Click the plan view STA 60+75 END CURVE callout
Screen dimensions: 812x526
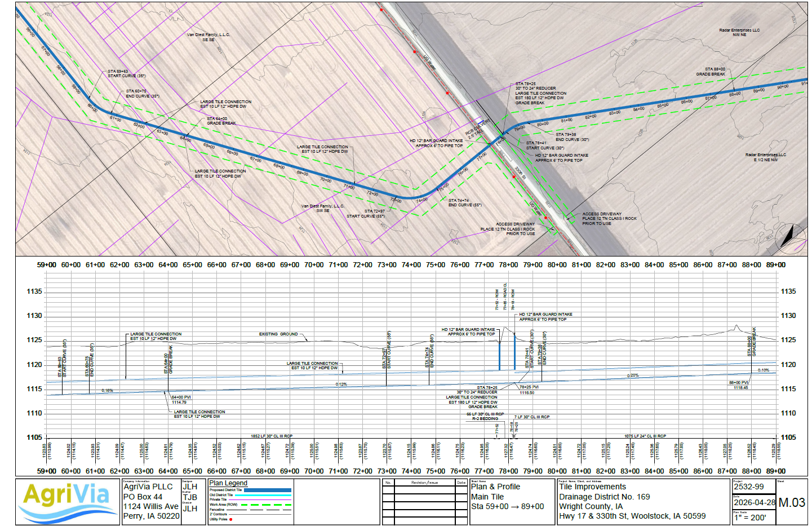[143, 94]
